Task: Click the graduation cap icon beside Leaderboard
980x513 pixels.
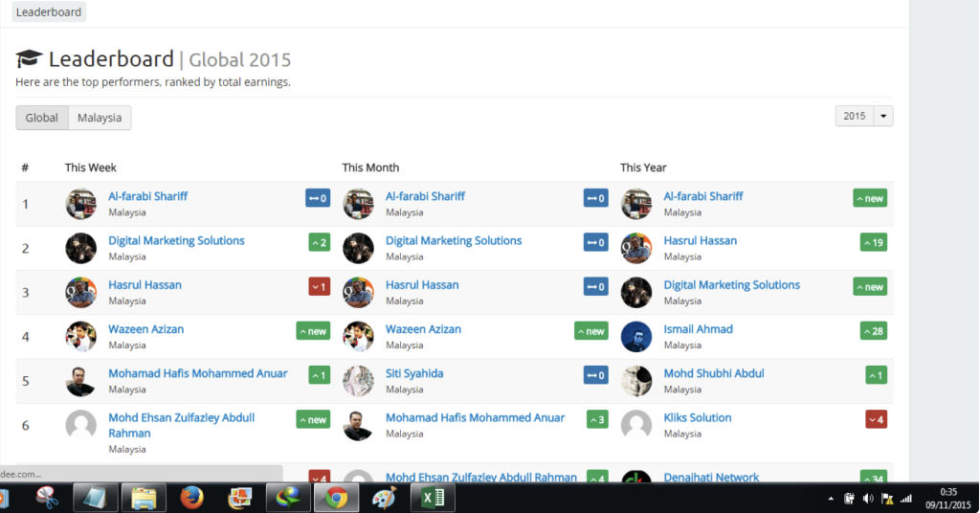Action: click(30, 59)
